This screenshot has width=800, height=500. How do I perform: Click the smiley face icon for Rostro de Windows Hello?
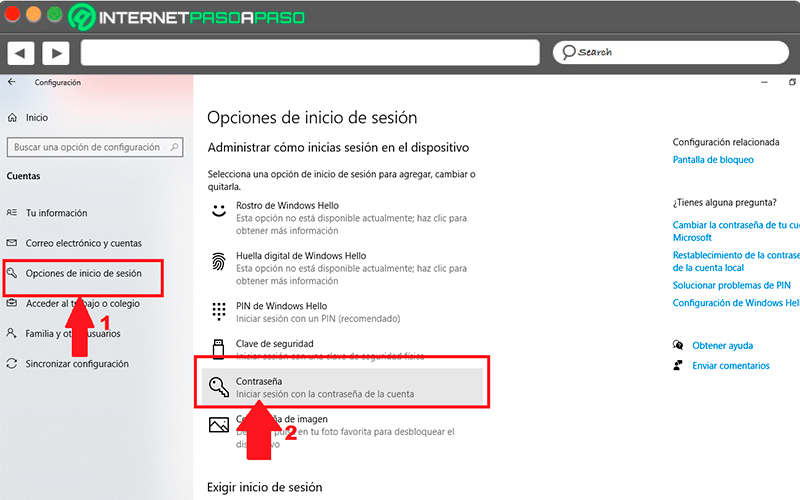(x=219, y=210)
